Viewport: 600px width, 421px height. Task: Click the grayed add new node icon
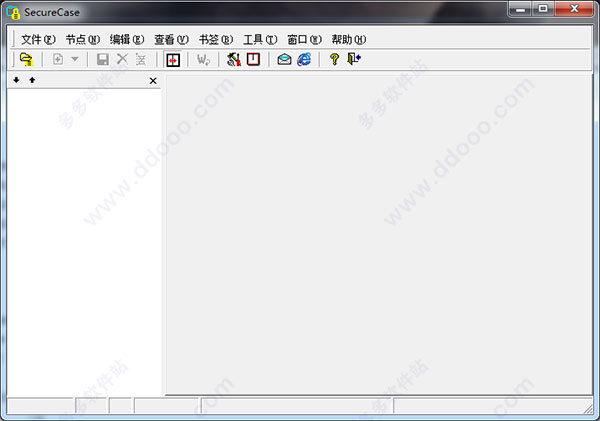click(58, 59)
